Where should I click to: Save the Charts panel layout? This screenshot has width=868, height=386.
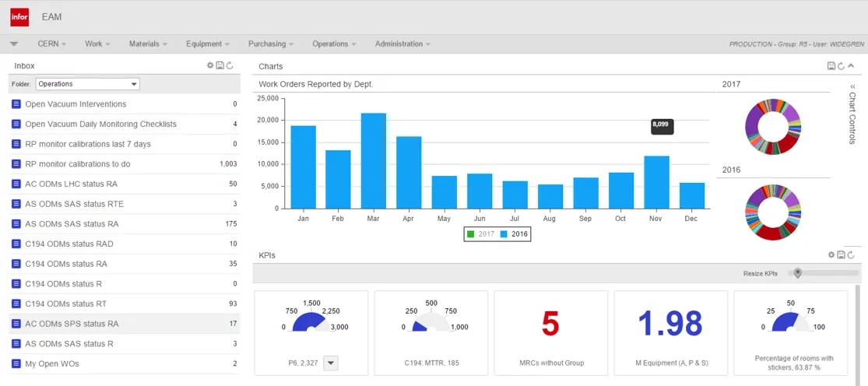click(x=831, y=66)
